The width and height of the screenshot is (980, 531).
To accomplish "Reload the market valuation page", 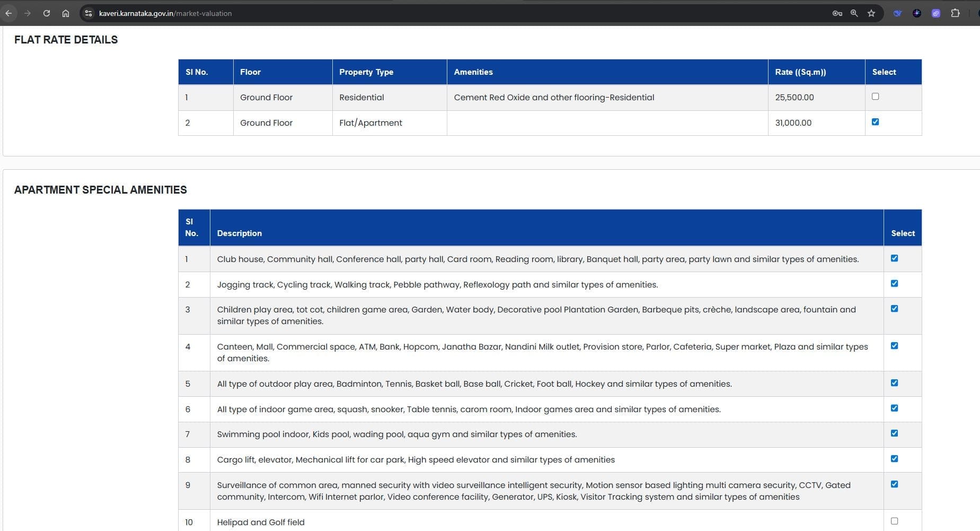I will pos(47,13).
